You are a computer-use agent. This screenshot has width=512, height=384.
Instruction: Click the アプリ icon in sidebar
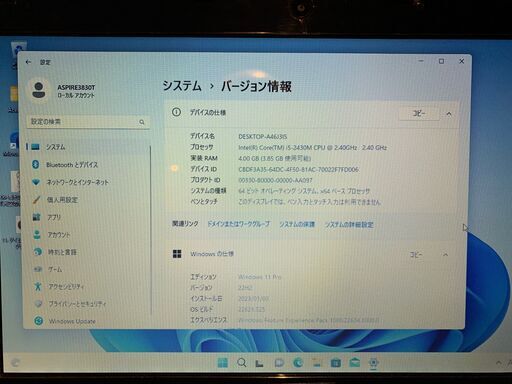[x=37, y=217]
